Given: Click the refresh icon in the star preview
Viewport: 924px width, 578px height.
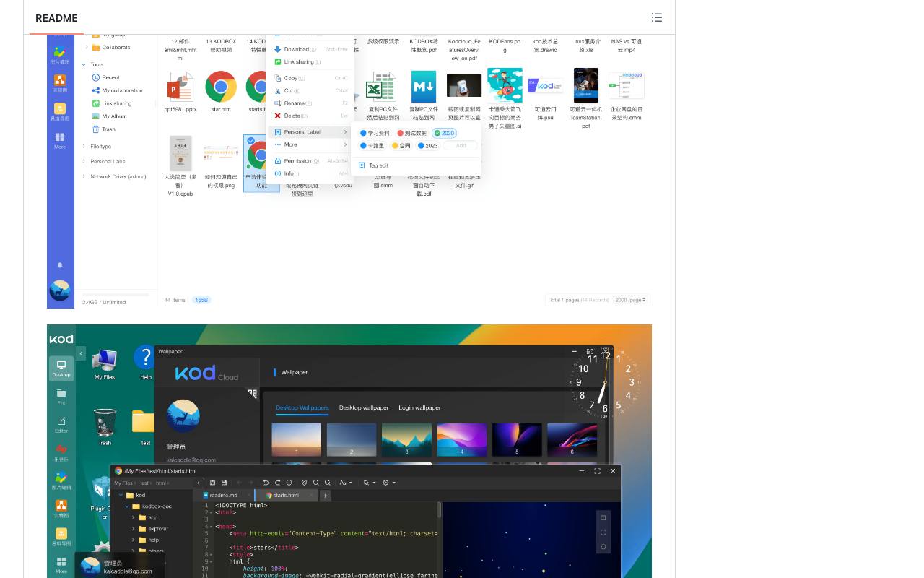Looking at the screenshot, I should pyautogui.click(x=603, y=547).
